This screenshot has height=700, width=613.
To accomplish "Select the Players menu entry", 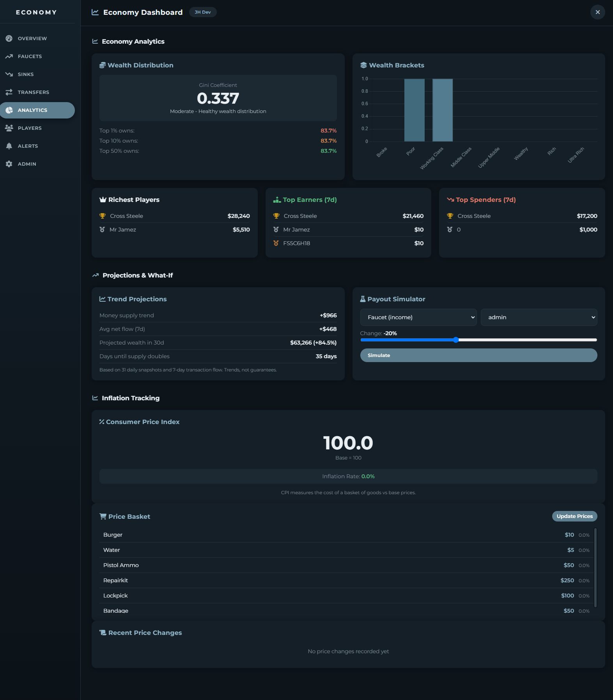I will click(37, 128).
